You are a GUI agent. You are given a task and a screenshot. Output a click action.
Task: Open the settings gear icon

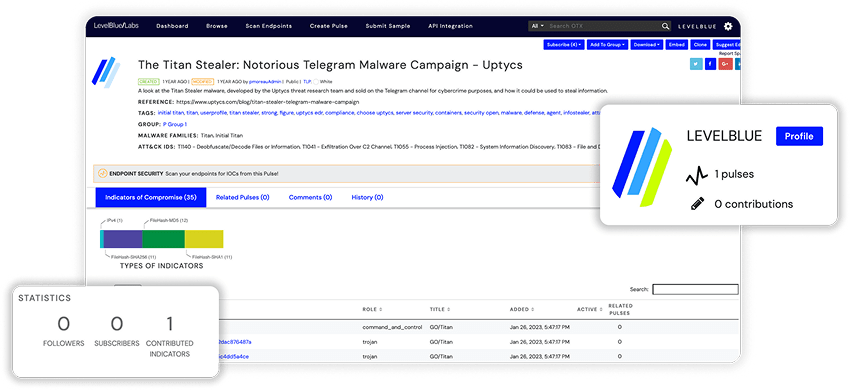tap(727, 26)
